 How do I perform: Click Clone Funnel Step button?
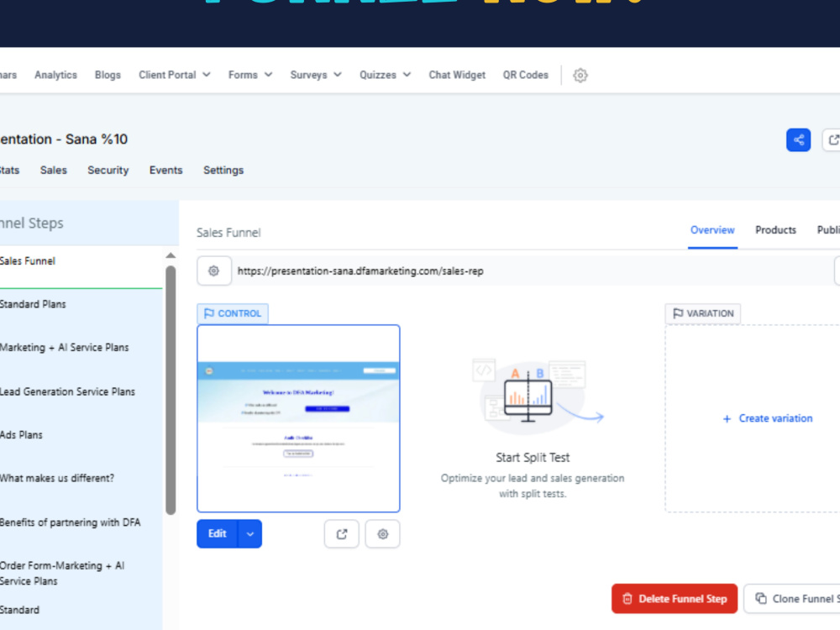792,599
